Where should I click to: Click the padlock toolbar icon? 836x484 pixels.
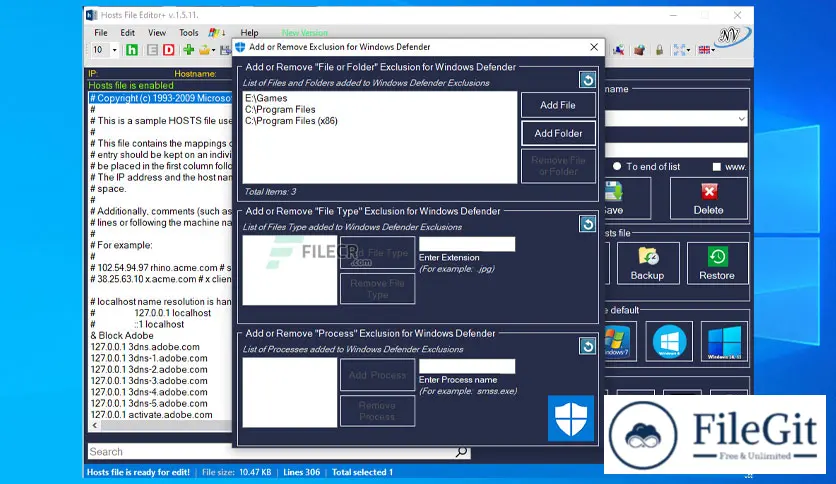click(660, 50)
